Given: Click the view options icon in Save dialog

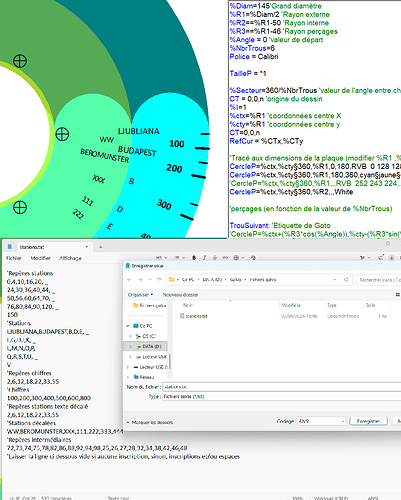Looking at the screenshot, I should coord(397,295).
